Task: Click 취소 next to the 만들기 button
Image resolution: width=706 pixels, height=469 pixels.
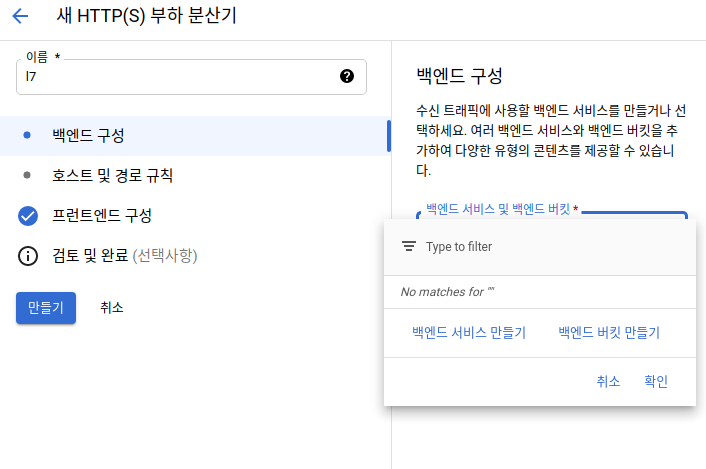Action: 112,308
